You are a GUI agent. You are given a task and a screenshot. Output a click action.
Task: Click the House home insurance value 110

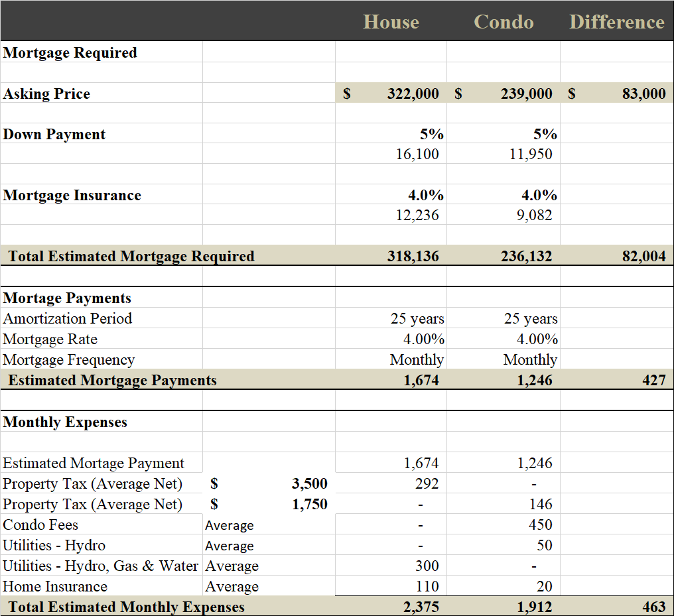(427, 587)
